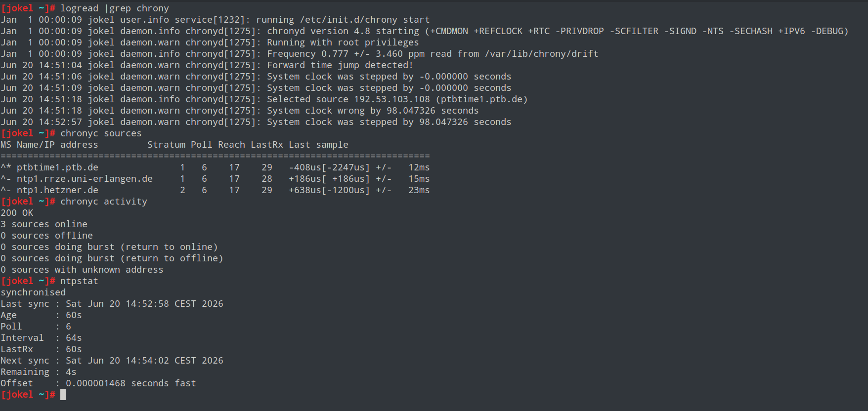Click the 'Last sample' column header

[x=318, y=145]
